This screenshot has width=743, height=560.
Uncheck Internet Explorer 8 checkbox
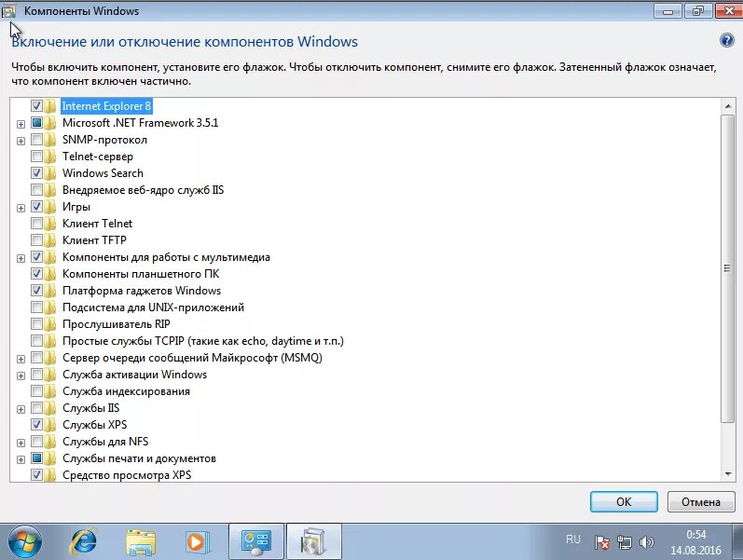click(36, 105)
